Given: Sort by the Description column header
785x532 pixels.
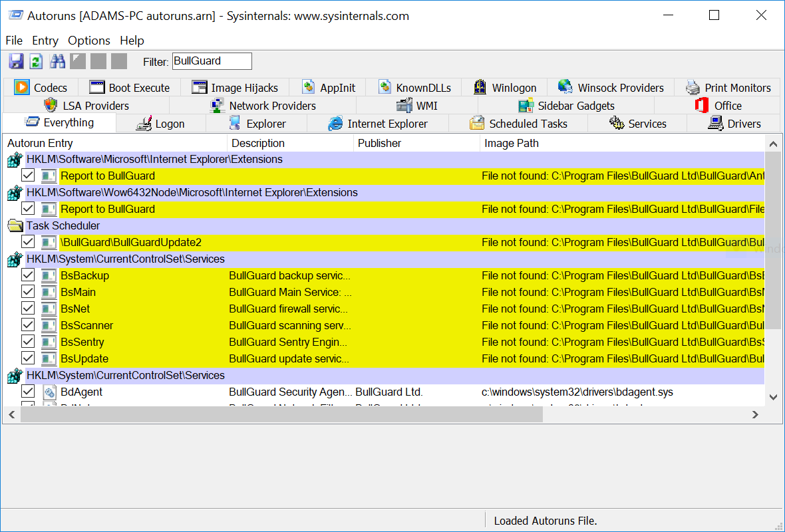Looking at the screenshot, I should tap(290, 143).
